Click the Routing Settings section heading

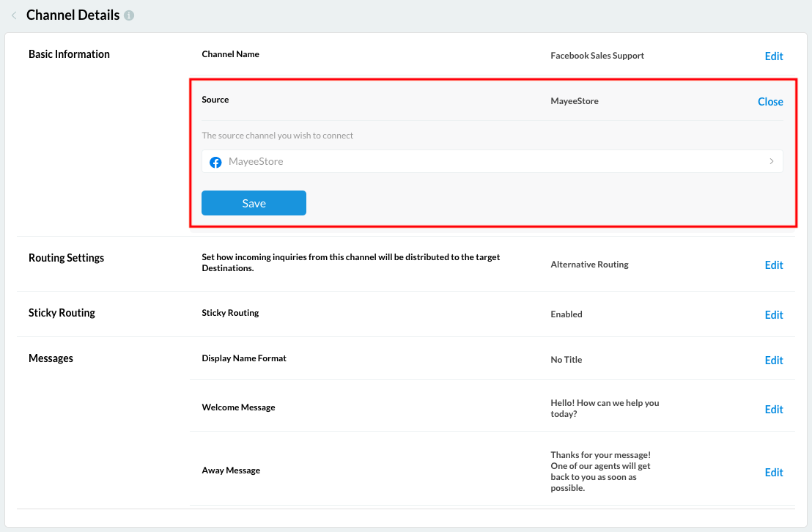66,257
